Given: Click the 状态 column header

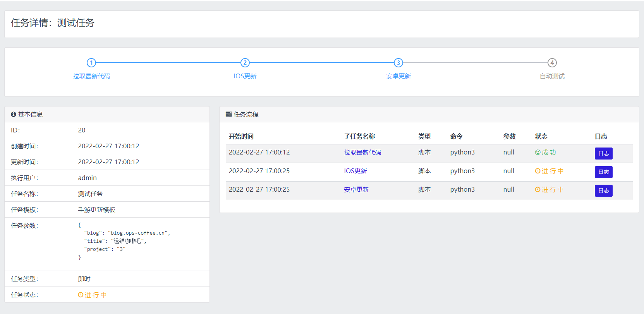Looking at the screenshot, I should [x=541, y=136].
